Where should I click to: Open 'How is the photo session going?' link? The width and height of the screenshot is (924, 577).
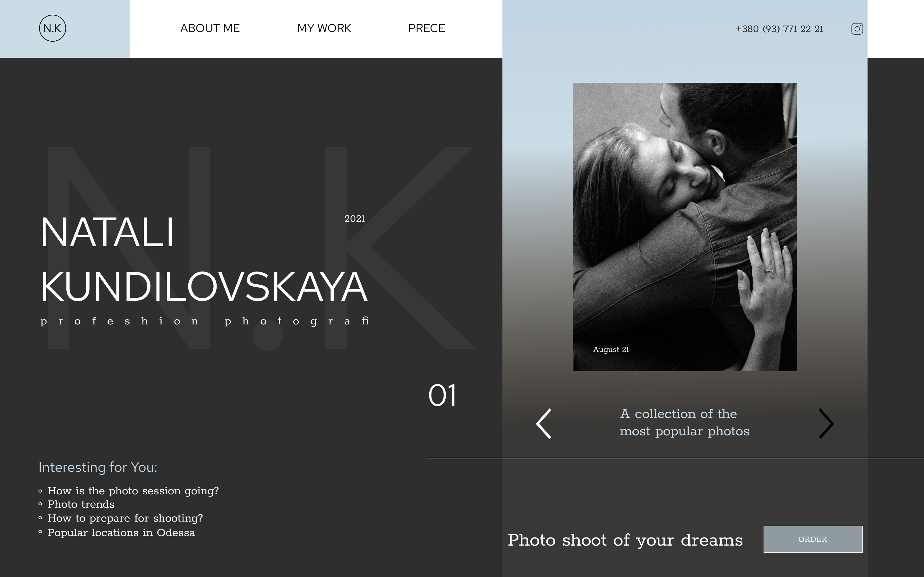click(133, 491)
